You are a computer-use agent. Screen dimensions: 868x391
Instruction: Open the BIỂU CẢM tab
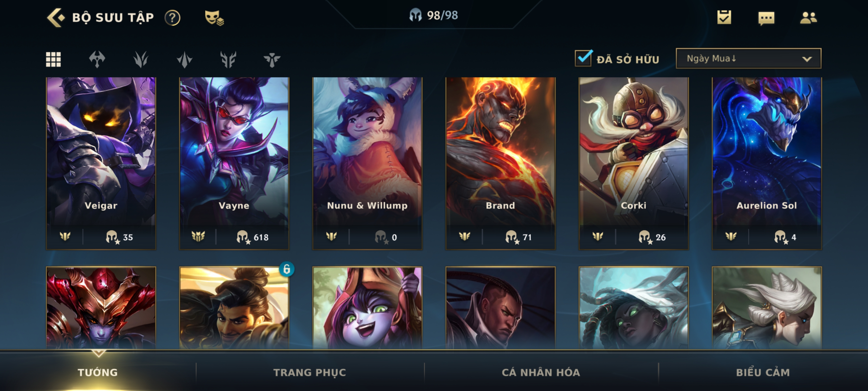click(763, 373)
